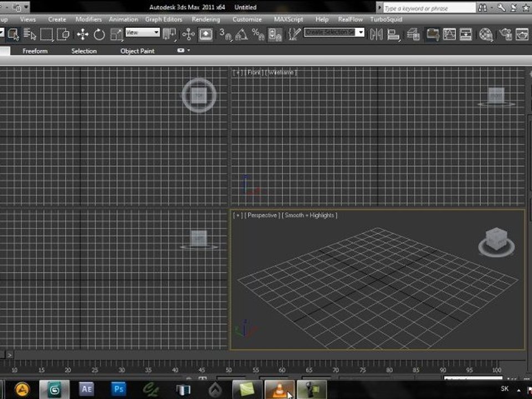Toggle Angle Snap
The width and height of the screenshot is (532, 399).
(241, 34)
